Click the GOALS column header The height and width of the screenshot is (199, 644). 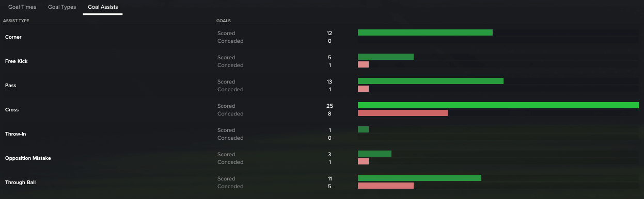pos(224,21)
